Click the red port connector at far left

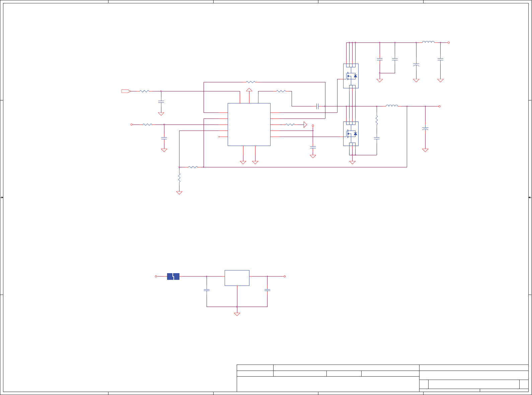click(x=126, y=91)
